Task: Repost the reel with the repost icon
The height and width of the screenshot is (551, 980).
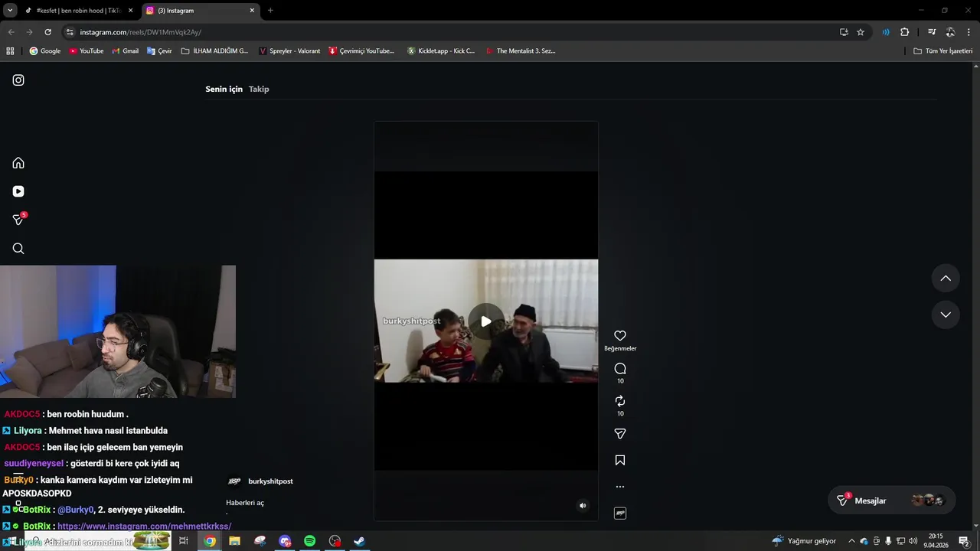Action: pos(620,401)
